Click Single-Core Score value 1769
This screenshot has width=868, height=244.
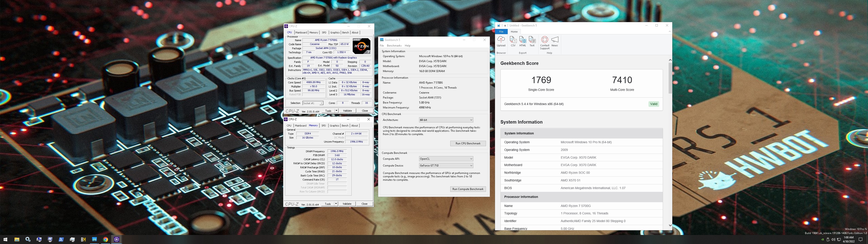(541, 80)
